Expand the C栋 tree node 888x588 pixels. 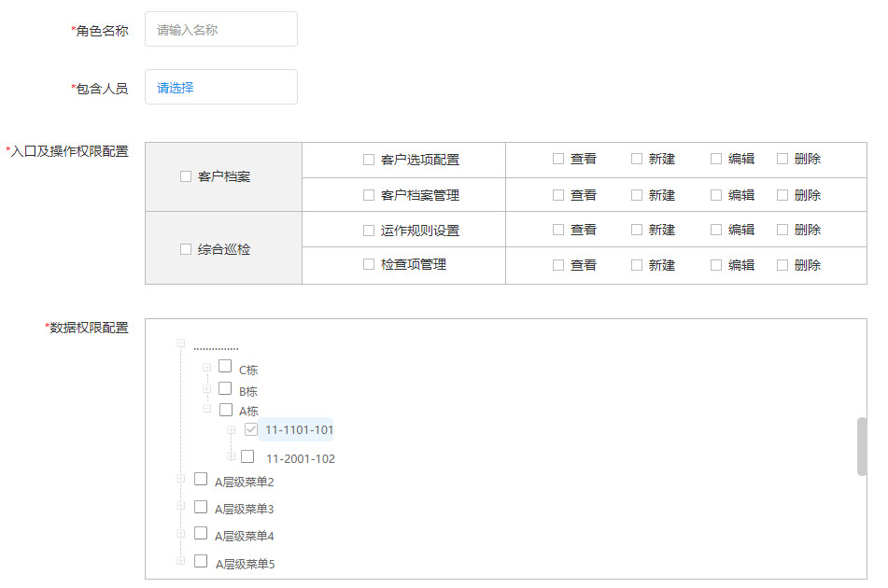point(207,365)
